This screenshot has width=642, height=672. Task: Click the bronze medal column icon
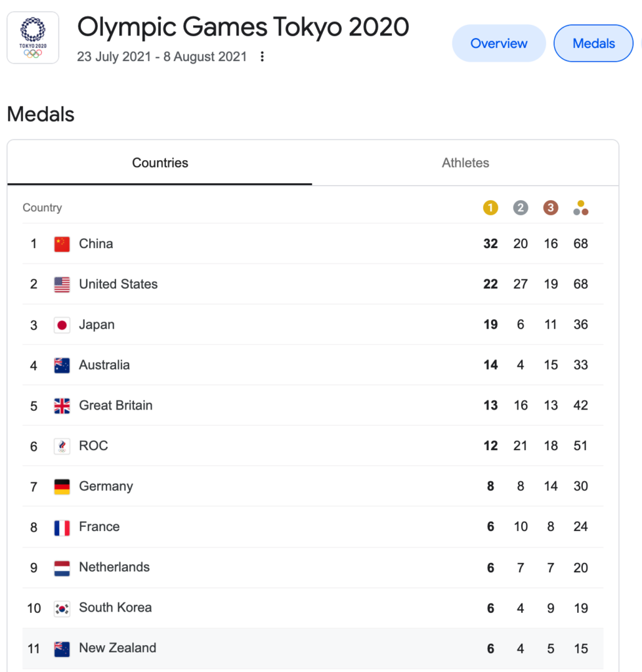point(551,208)
